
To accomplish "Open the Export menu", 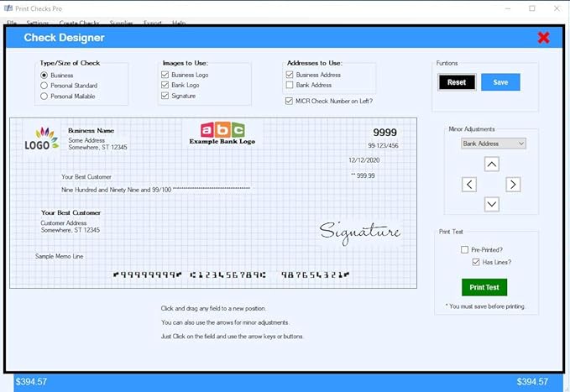I will tap(153, 23).
